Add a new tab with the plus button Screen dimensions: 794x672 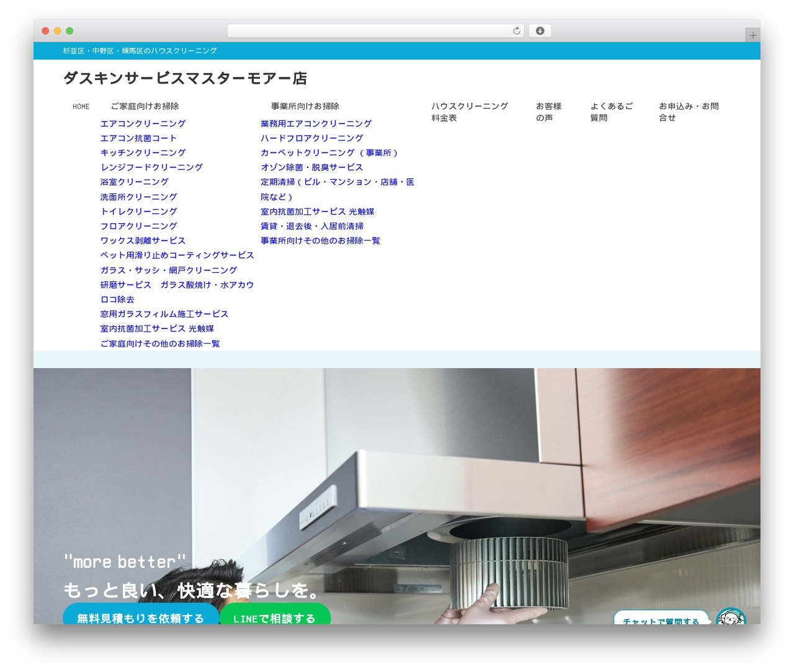coord(752,35)
